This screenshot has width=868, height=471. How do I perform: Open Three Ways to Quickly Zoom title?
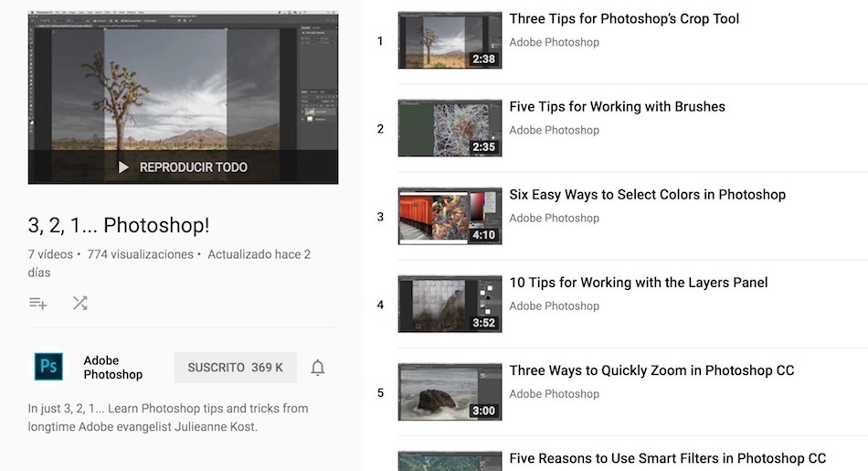click(651, 370)
